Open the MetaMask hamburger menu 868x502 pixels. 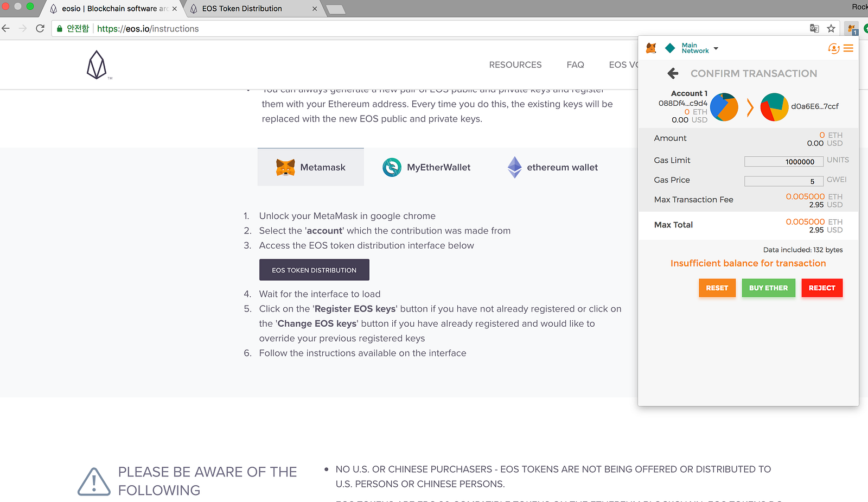pos(848,48)
